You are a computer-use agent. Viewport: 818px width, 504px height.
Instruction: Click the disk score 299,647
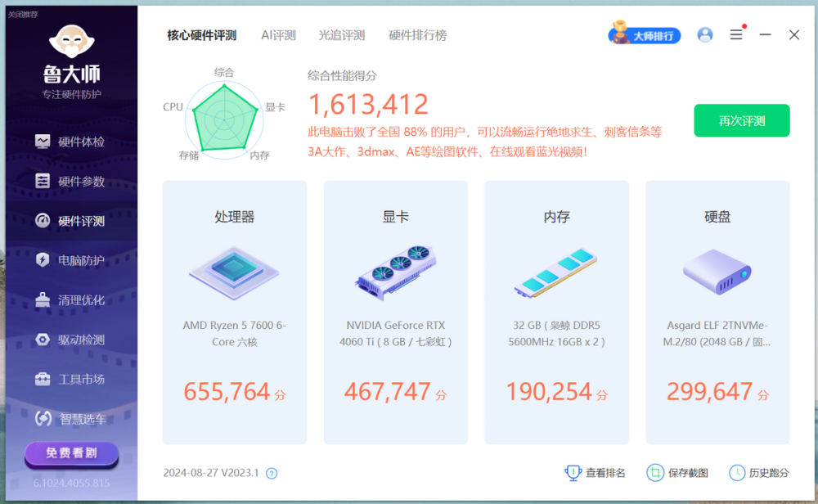(x=709, y=391)
